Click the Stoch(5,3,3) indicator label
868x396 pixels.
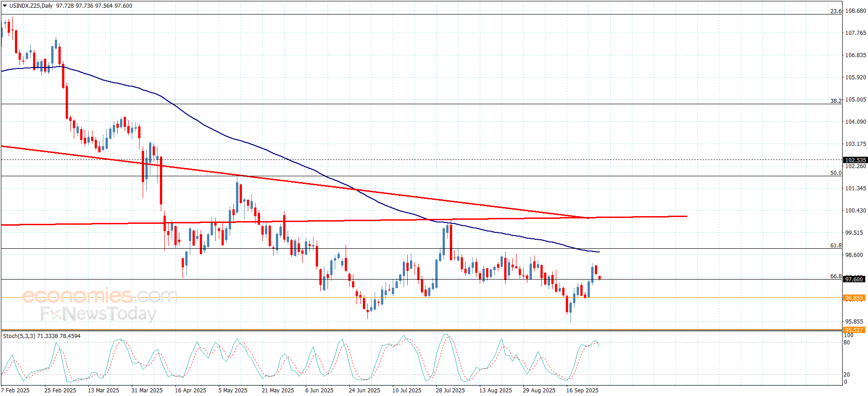pos(19,336)
